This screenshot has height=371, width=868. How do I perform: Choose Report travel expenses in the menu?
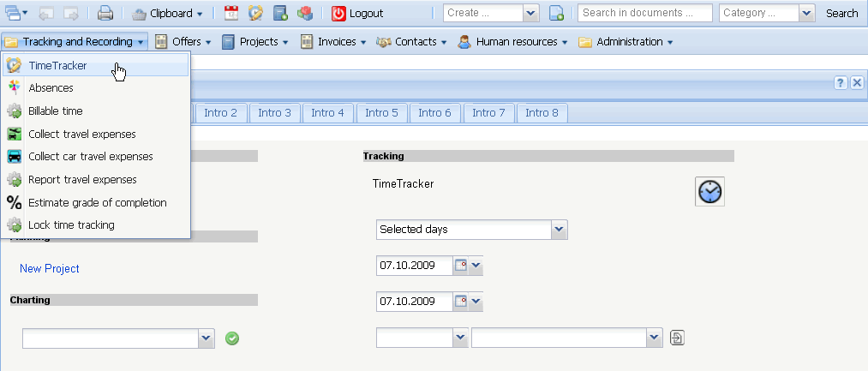[96, 179]
